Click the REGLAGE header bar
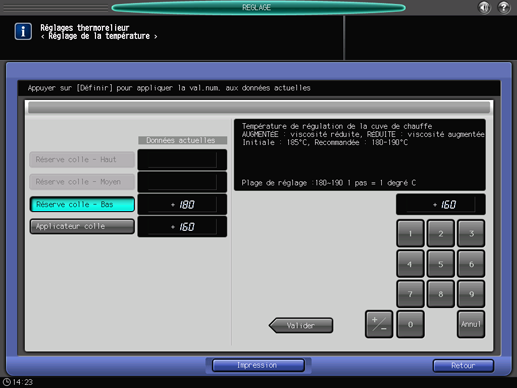 [x=258, y=7]
